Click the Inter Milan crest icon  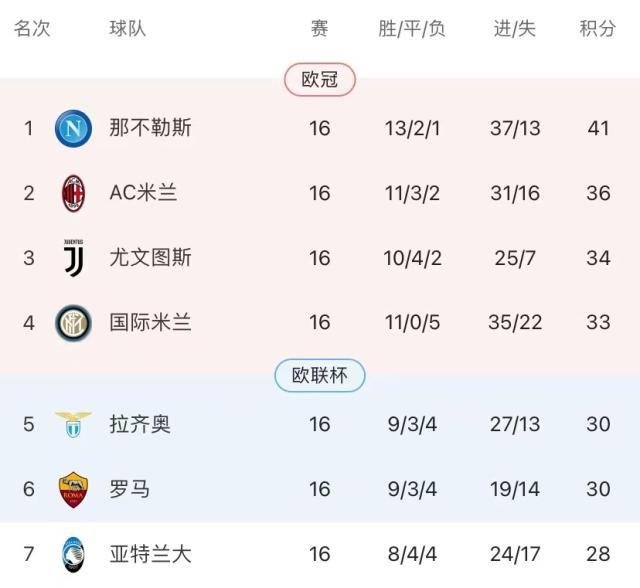coord(73,323)
